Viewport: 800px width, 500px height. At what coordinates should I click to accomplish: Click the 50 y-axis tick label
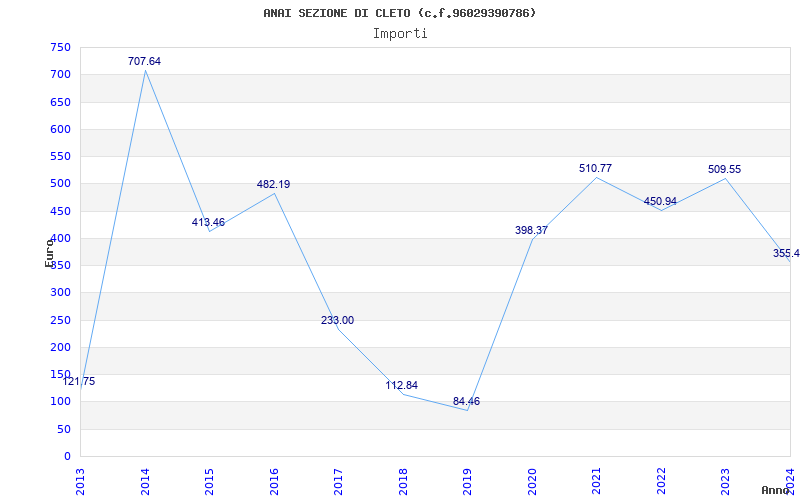pos(64,430)
